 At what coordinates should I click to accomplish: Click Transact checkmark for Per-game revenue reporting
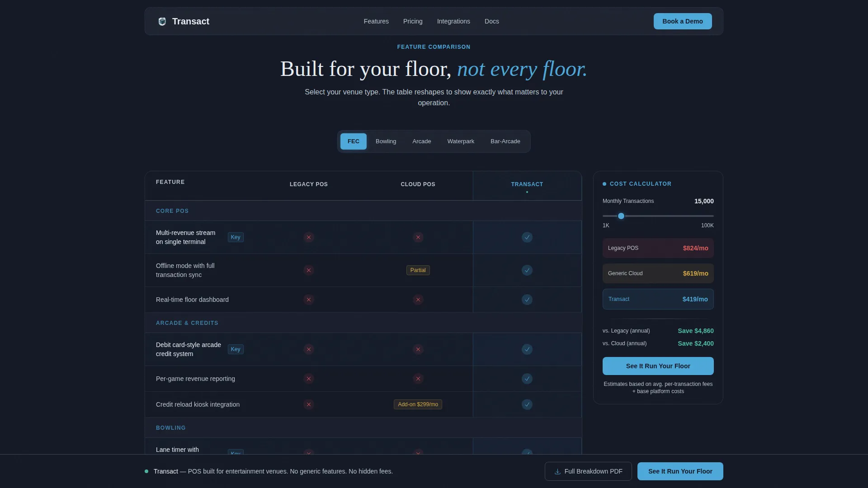click(x=527, y=379)
